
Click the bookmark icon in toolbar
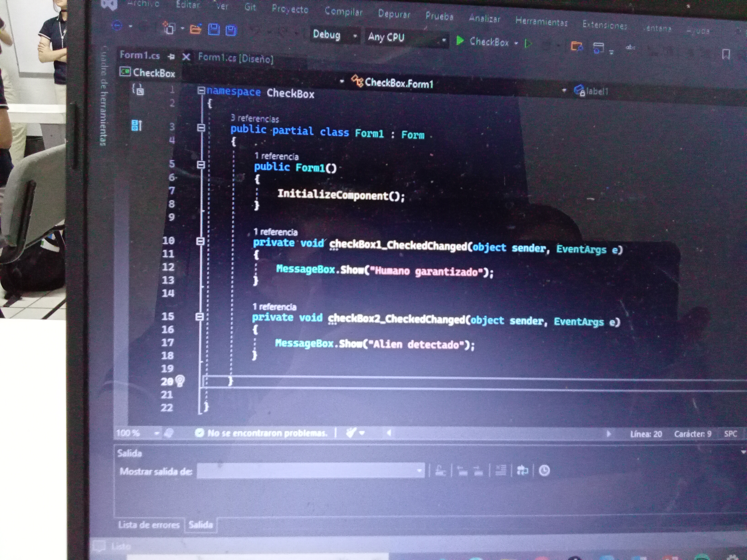click(x=726, y=54)
